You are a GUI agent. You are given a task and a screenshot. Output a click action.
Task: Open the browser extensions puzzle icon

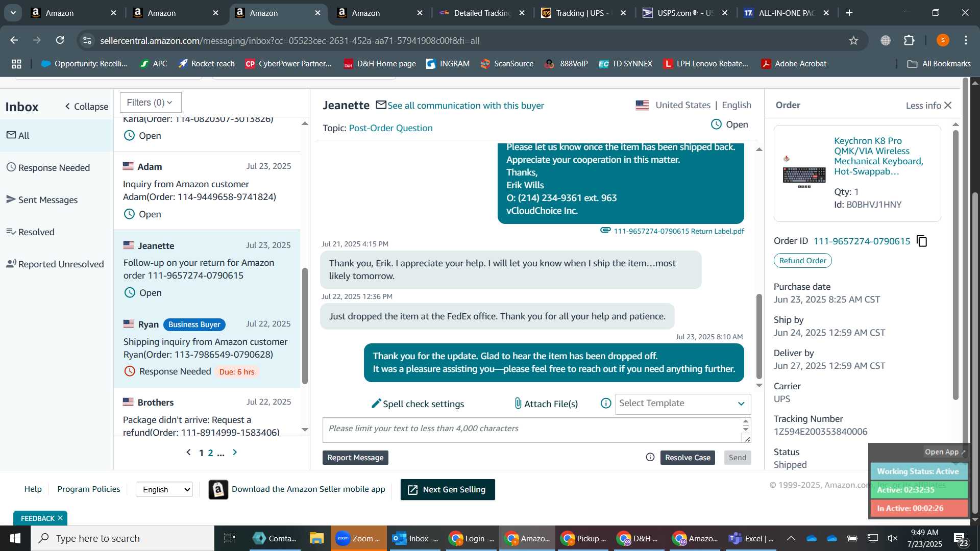(x=909, y=40)
